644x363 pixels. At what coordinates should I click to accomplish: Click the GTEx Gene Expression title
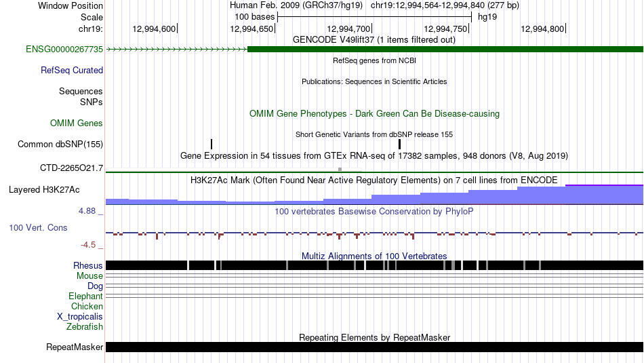tap(374, 156)
